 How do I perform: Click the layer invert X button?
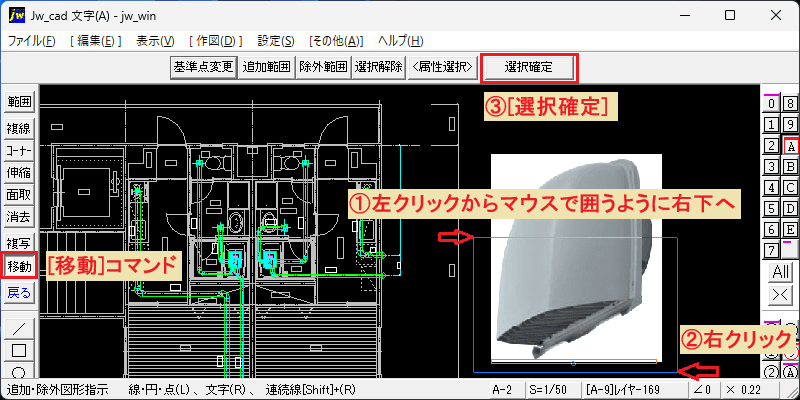point(781,294)
